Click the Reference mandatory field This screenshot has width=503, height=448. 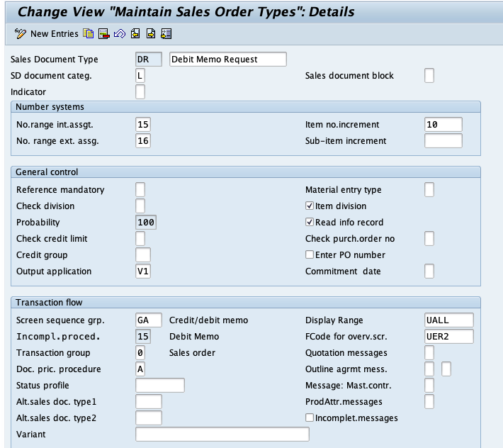(140, 190)
